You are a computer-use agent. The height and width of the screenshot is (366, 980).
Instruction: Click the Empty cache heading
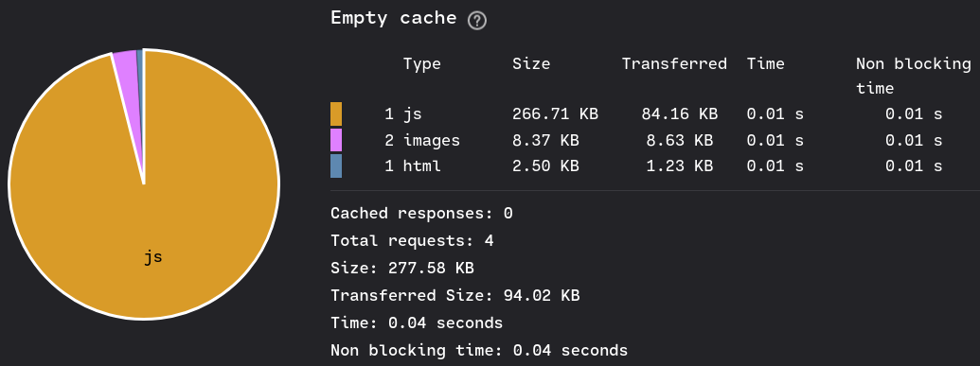coord(394,18)
